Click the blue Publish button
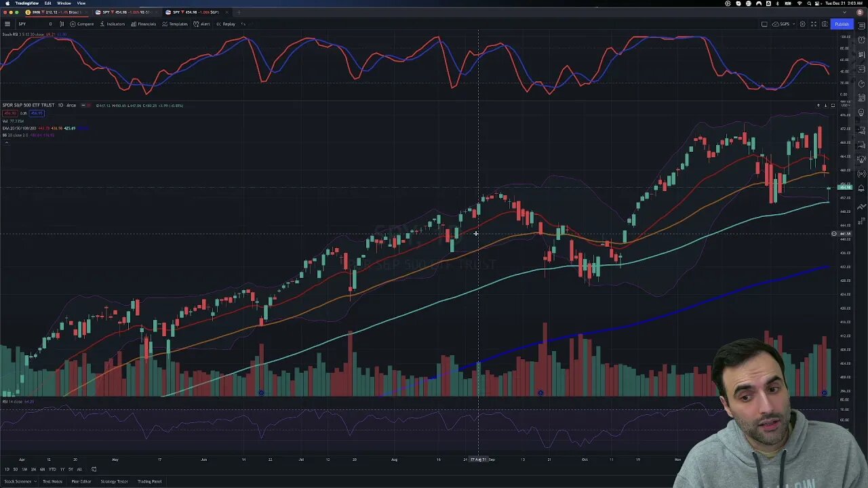Viewport: 868px width, 488px height. pos(842,24)
